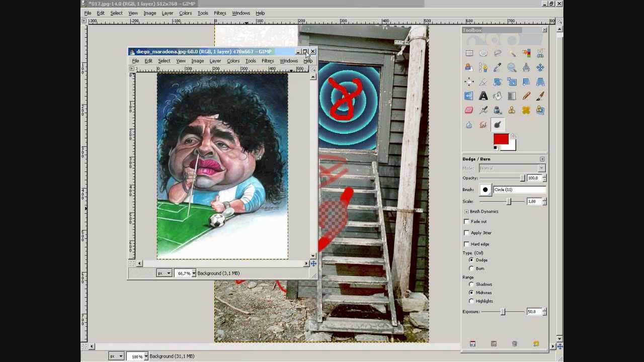The width and height of the screenshot is (644, 362).
Task: Select the Pencil tool
Action: point(526,96)
